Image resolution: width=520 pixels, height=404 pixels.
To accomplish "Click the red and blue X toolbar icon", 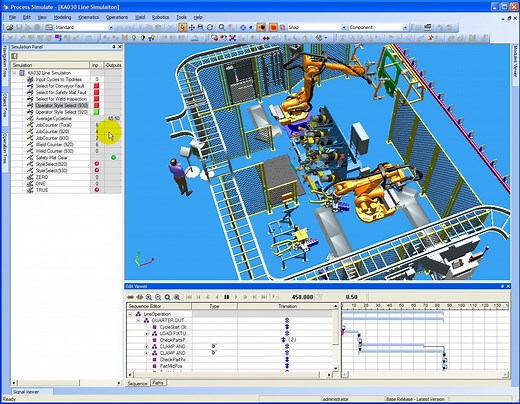I will tap(232, 38).
